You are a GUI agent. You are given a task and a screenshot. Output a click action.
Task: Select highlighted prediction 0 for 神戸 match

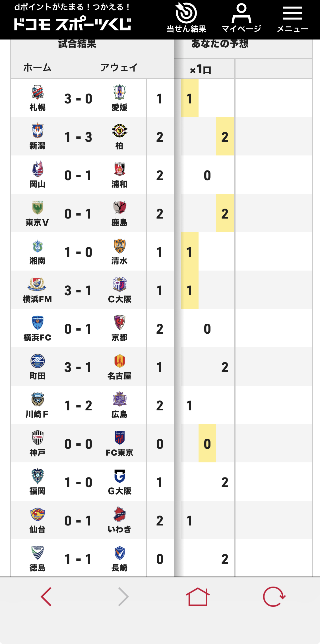(x=207, y=444)
